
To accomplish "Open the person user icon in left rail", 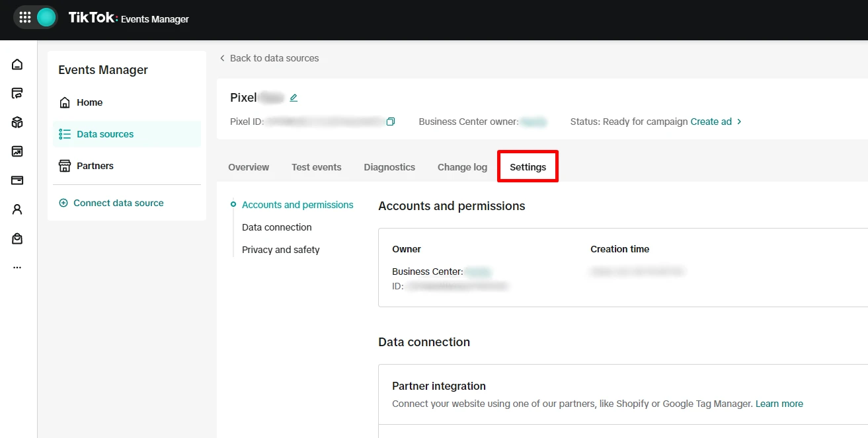I will coord(17,209).
